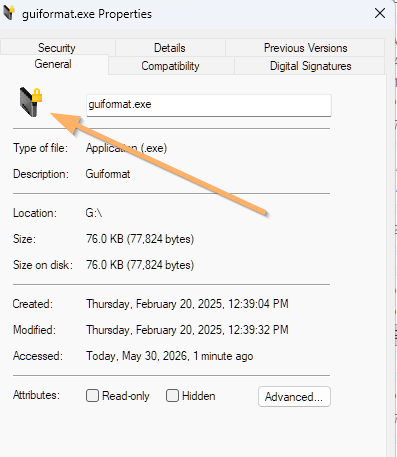View the Digital Signatures tab

(310, 66)
